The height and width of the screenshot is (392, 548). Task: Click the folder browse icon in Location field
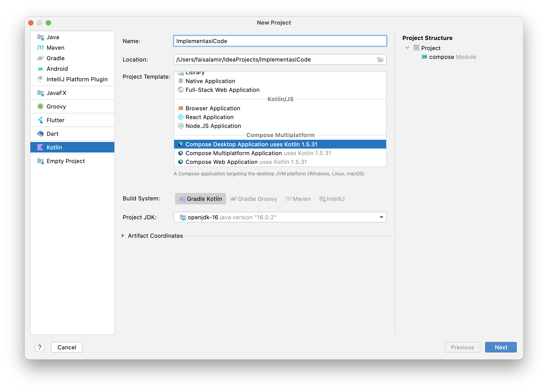point(380,60)
